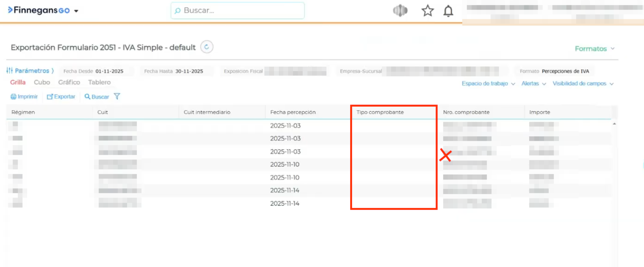This screenshot has height=267, width=644.
Task: Click the Tipo comprobante column header
Action: pos(380,112)
